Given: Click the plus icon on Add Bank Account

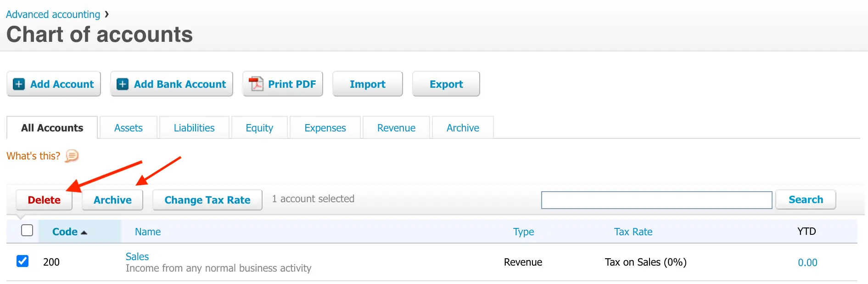Looking at the screenshot, I should coord(123,84).
